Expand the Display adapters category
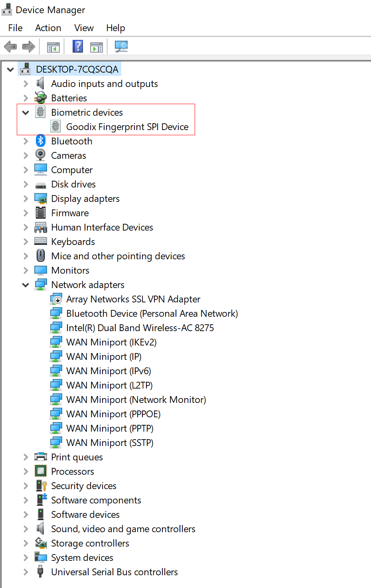Viewport: 371px width, 588px height. (x=26, y=199)
